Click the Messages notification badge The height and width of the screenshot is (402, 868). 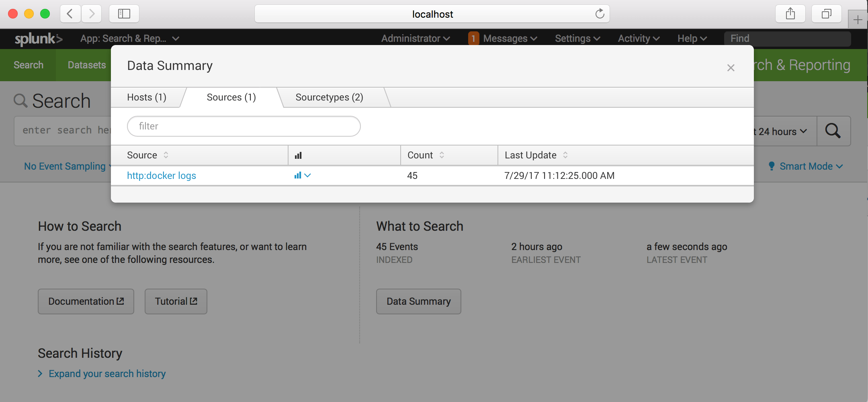[x=474, y=38]
